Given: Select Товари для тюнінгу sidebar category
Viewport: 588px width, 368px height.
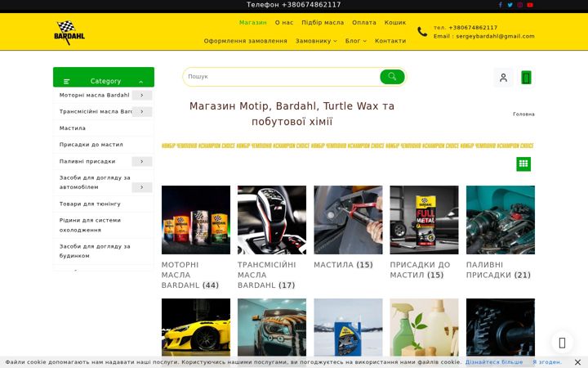Looking at the screenshot, I should click(90, 204).
